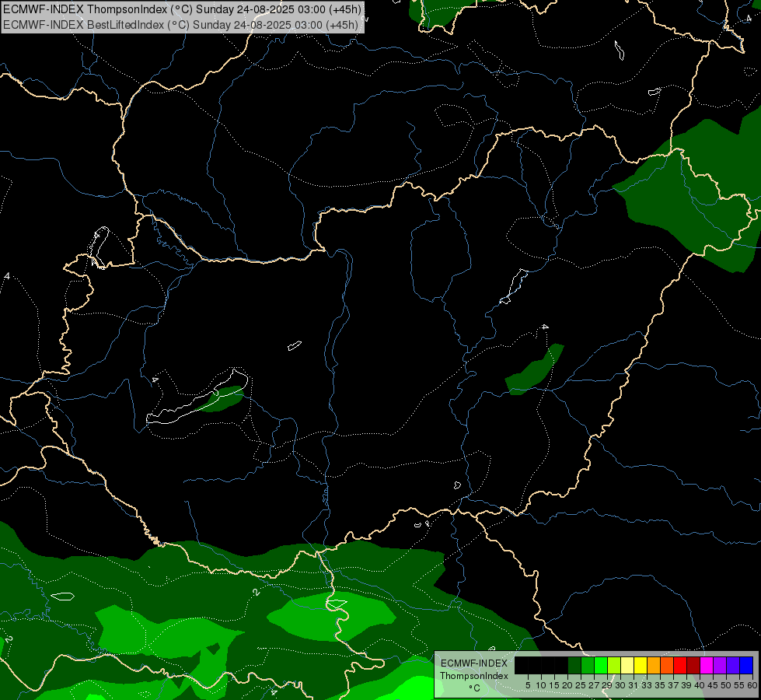Click the ThompsonIndex label in the legend
761x700 pixels.
[473, 676]
